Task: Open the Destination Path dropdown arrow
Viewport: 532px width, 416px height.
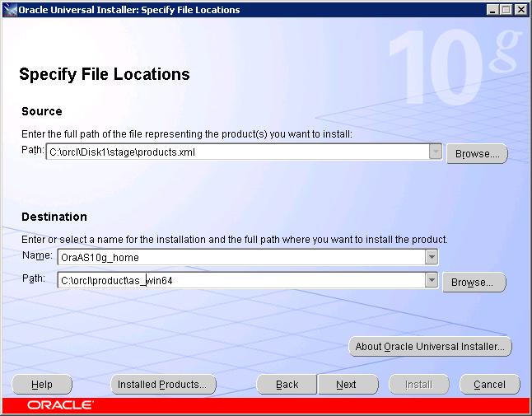Action: (x=432, y=280)
